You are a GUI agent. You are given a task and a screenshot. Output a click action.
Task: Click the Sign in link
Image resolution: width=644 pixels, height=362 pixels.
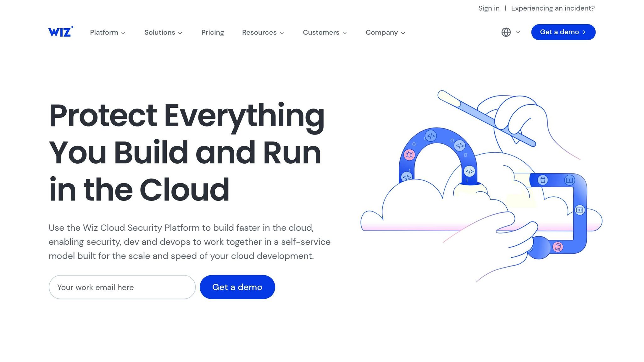[489, 8]
